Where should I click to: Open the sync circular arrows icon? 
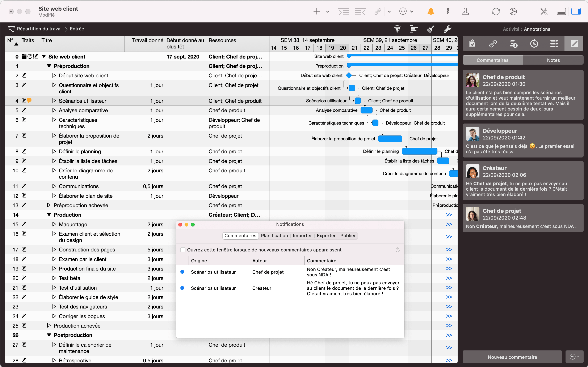coord(495,11)
